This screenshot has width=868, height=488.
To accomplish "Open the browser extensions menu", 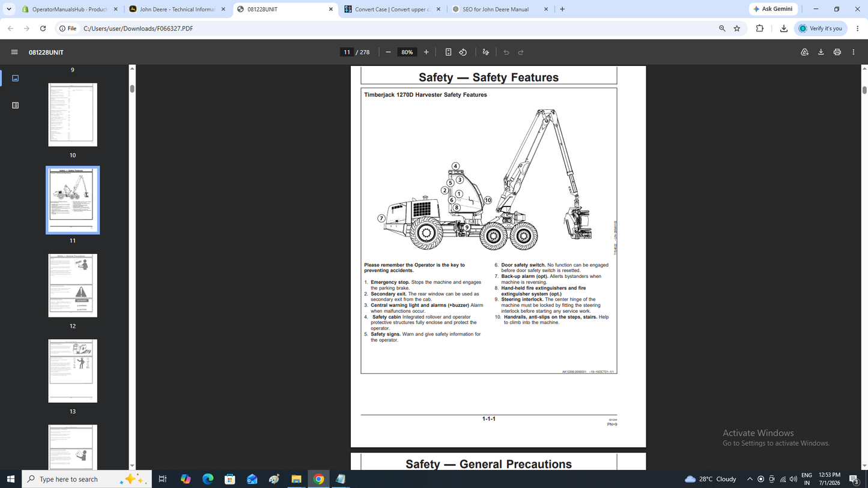I will click(x=760, y=28).
